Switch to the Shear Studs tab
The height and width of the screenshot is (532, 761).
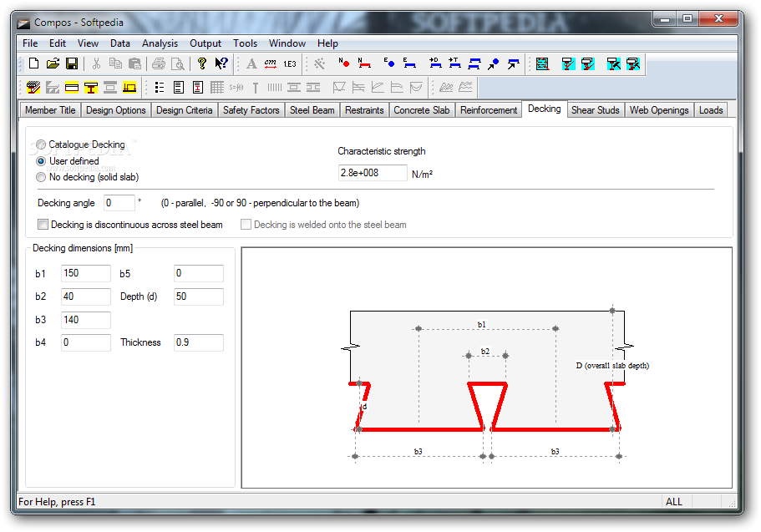(x=595, y=110)
